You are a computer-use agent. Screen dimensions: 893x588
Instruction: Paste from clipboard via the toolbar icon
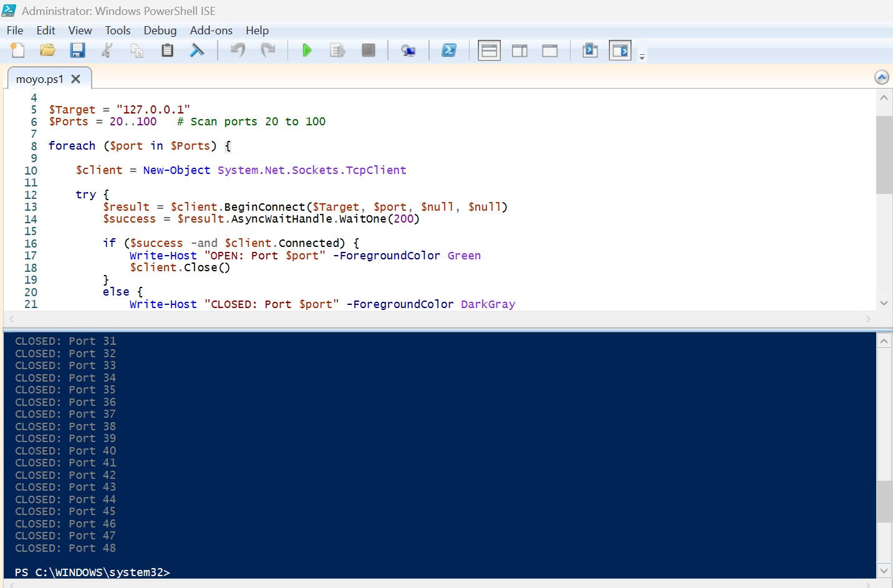pos(167,51)
